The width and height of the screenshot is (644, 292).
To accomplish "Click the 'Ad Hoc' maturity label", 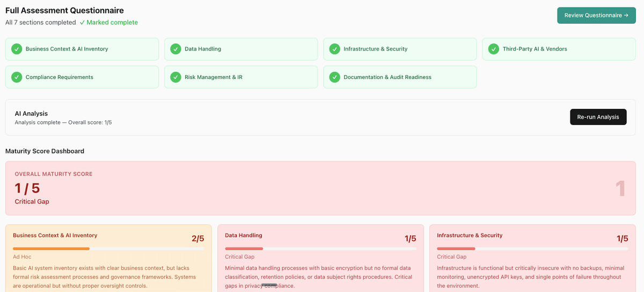I will pos(22,257).
